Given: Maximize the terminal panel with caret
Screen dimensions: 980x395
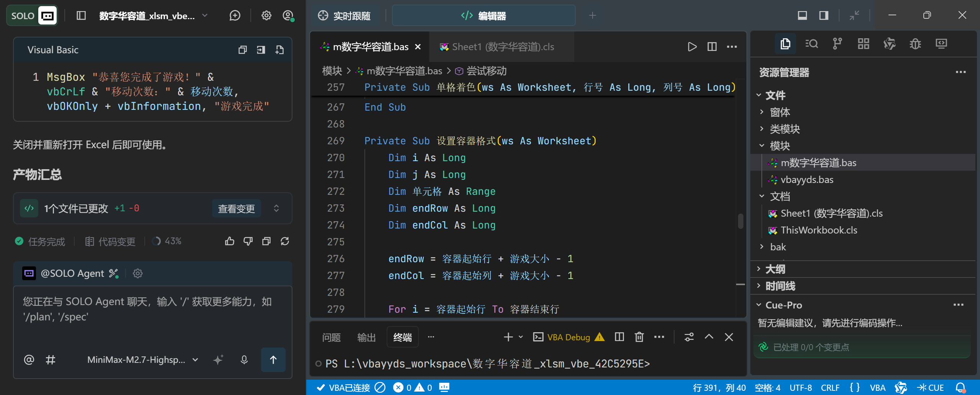Looking at the screenshot, I should (709, 337).
